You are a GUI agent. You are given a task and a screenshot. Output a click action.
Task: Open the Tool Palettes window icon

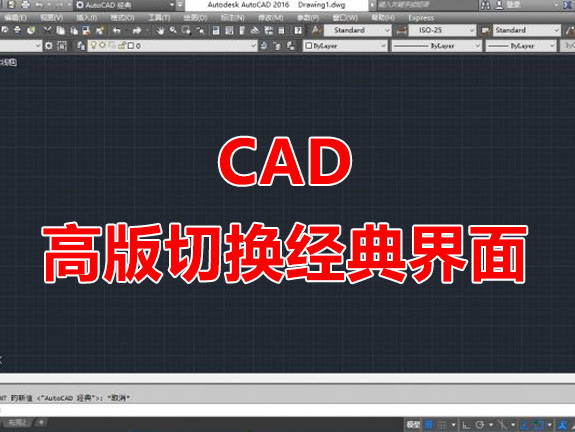click(x=242, y=30)
